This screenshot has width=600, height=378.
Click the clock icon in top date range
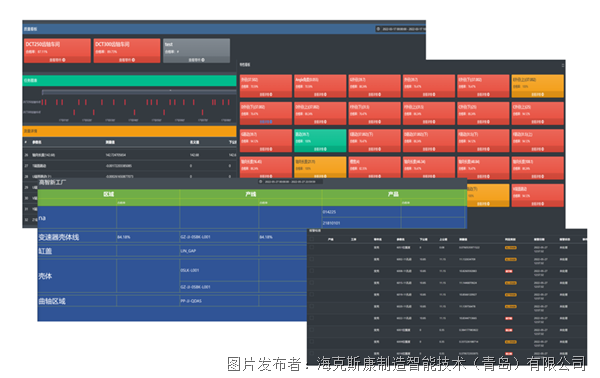click(378, 29)
